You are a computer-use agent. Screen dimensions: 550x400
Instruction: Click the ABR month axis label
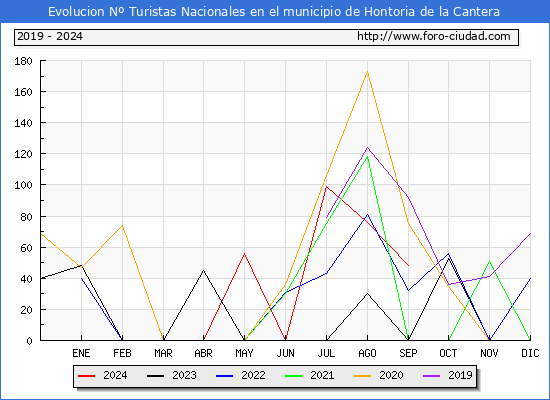click(x=203, y=353)
